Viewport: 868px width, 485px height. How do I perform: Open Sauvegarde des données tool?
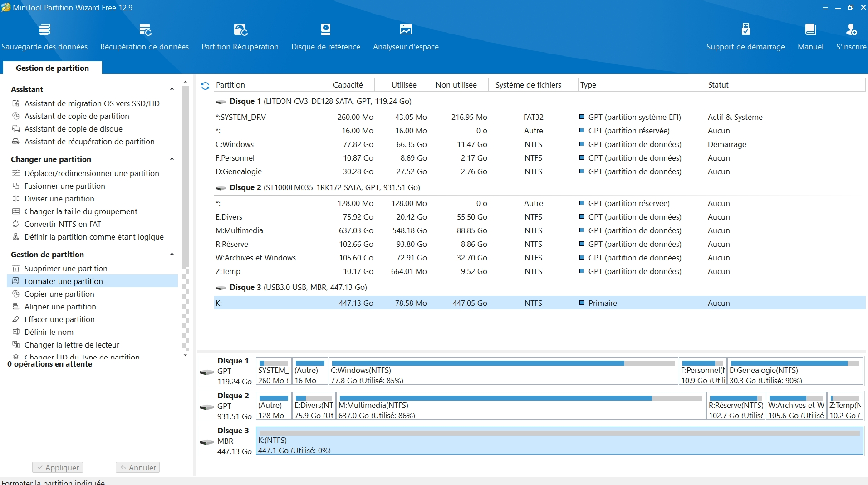coord(44,37)
